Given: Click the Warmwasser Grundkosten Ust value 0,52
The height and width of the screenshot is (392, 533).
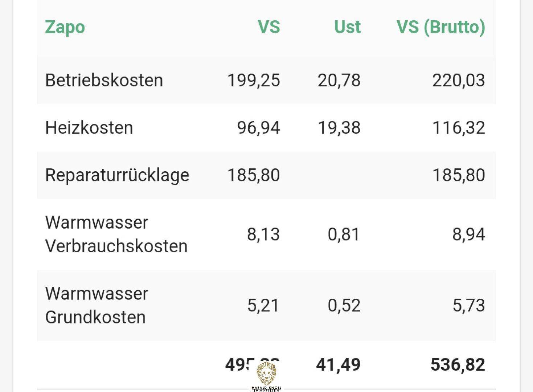Looking at the screenshot, I should point(344,305).
